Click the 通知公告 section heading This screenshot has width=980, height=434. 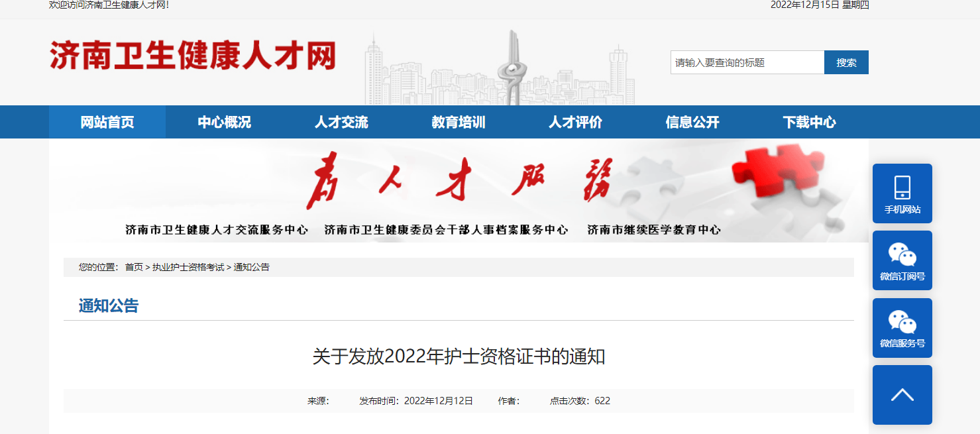click(109, 305)
